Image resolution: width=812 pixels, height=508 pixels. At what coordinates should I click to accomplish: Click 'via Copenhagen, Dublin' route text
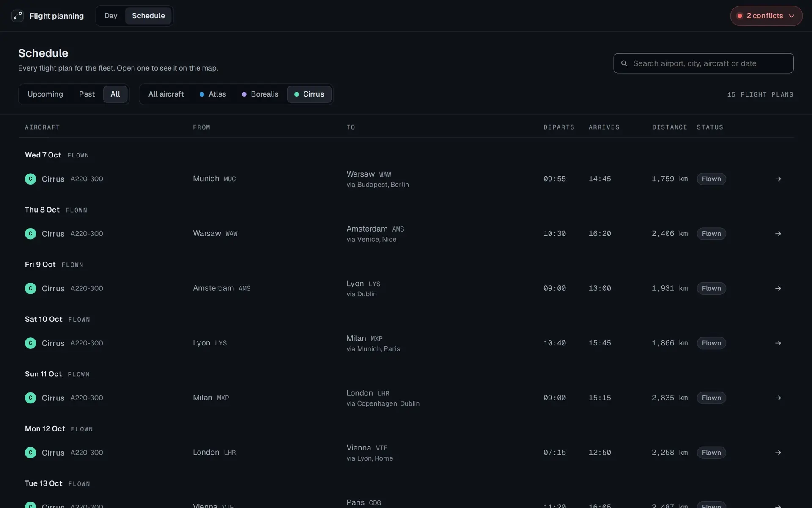click(x=383, y=403)
